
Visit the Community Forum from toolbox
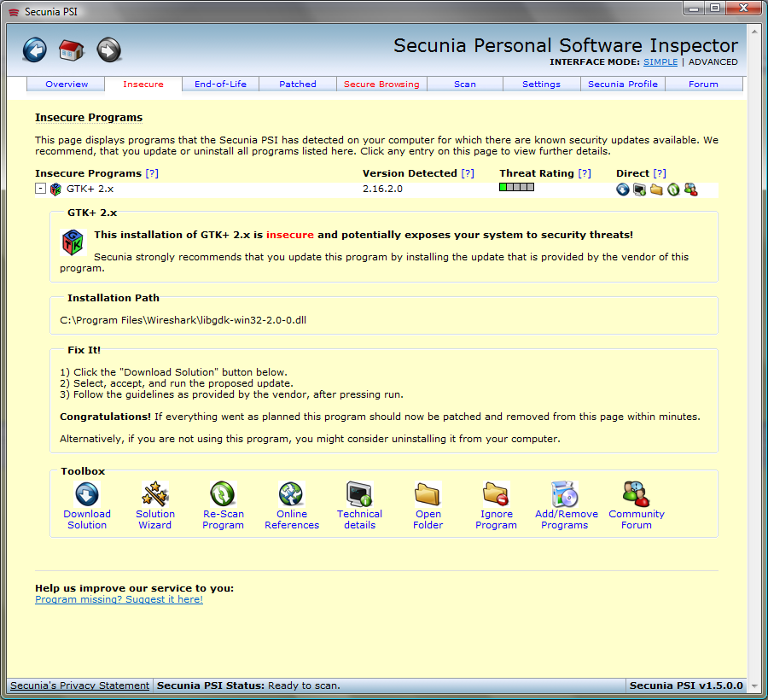(x=636, y=494)
